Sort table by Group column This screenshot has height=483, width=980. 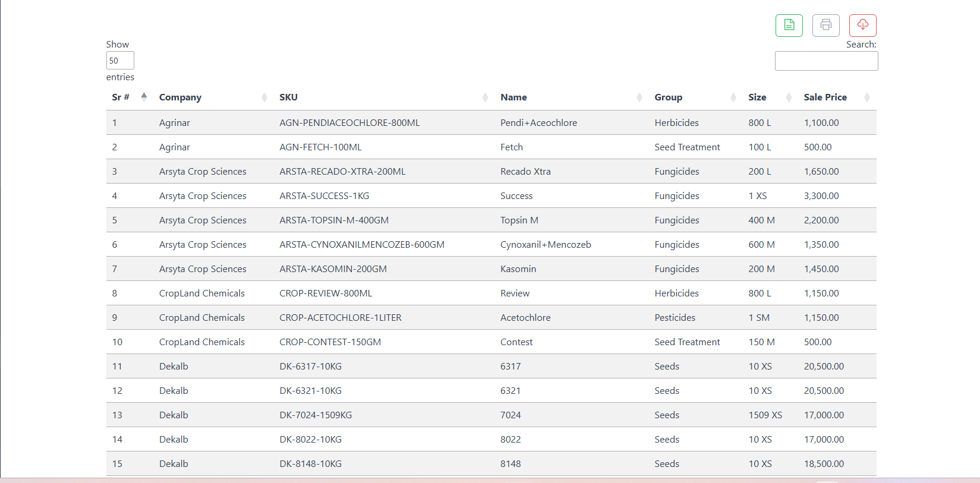[695, 97]
